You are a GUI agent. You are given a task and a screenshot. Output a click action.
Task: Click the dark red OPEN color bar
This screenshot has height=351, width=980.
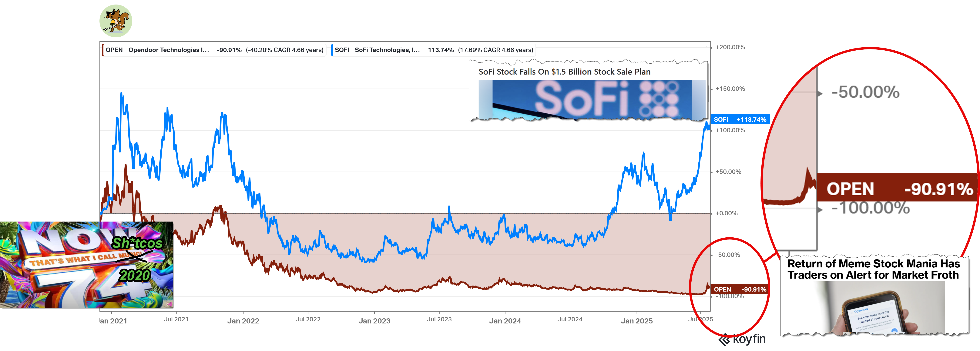click(103, 50)
